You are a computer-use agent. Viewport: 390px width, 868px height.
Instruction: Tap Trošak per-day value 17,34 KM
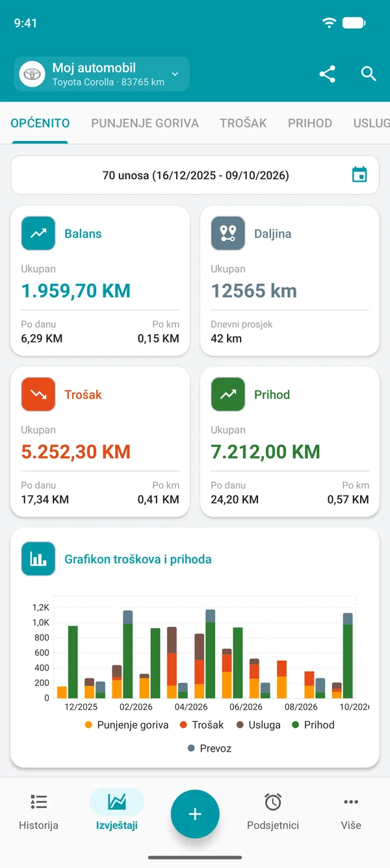pyautogui.click(x=45, y=500)
